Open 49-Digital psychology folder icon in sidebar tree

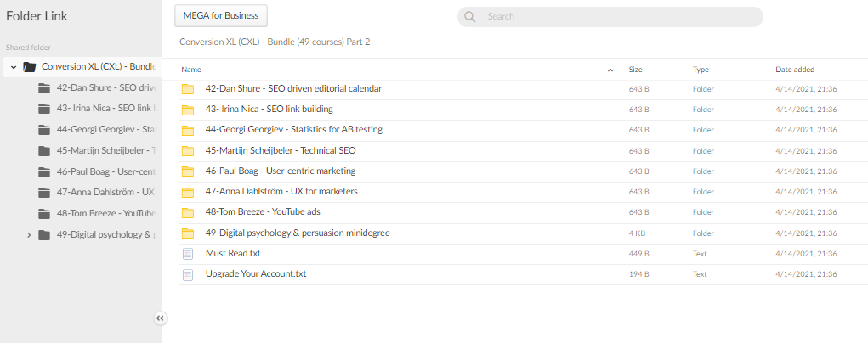(x=44, y=235)
